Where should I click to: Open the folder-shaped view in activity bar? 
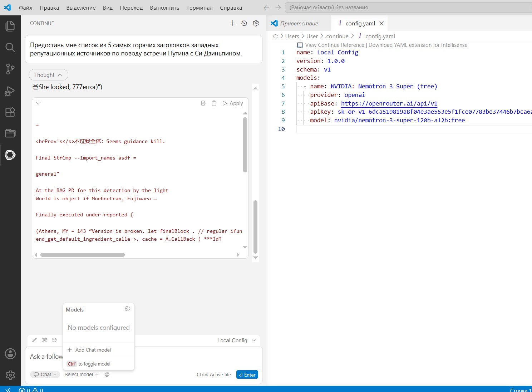tap(10, 133)
